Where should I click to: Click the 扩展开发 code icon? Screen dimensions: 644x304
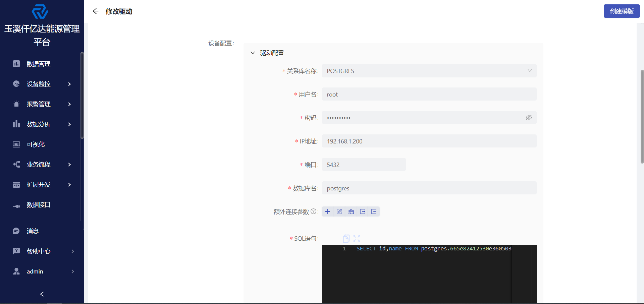coord(16,185)
